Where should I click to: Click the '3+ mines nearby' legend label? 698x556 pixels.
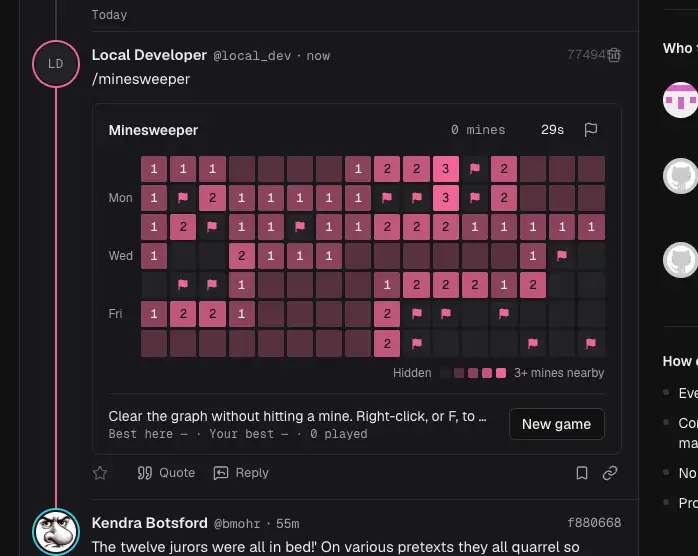(559, 373)
